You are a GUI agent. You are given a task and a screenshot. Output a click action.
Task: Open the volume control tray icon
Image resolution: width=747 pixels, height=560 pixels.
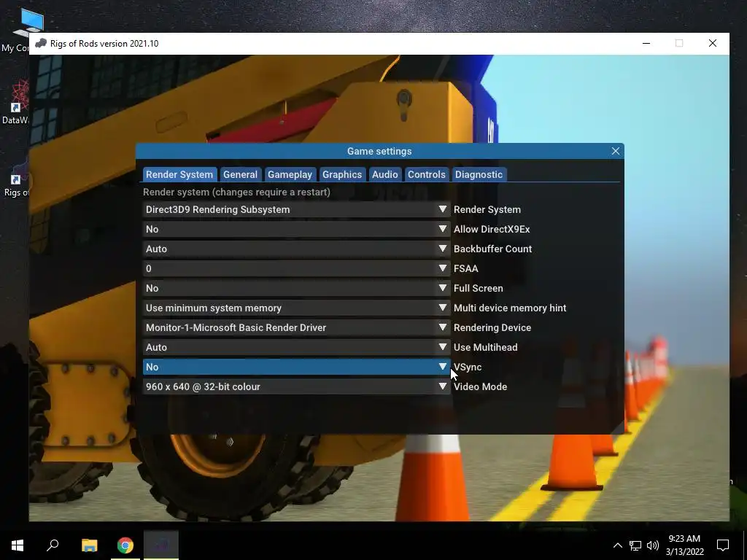coord(653,545)
